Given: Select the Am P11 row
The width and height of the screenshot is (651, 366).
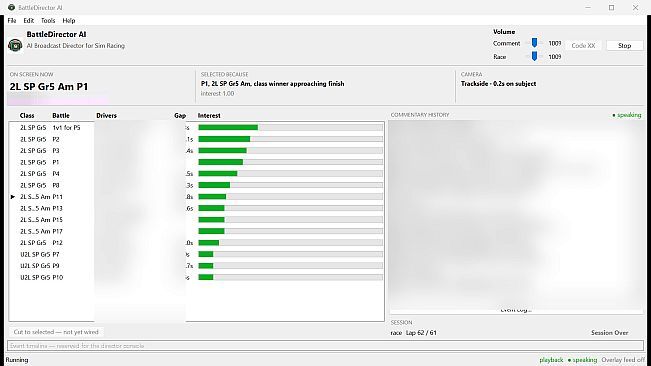Looking at the screenshot, I should point(196,197).
